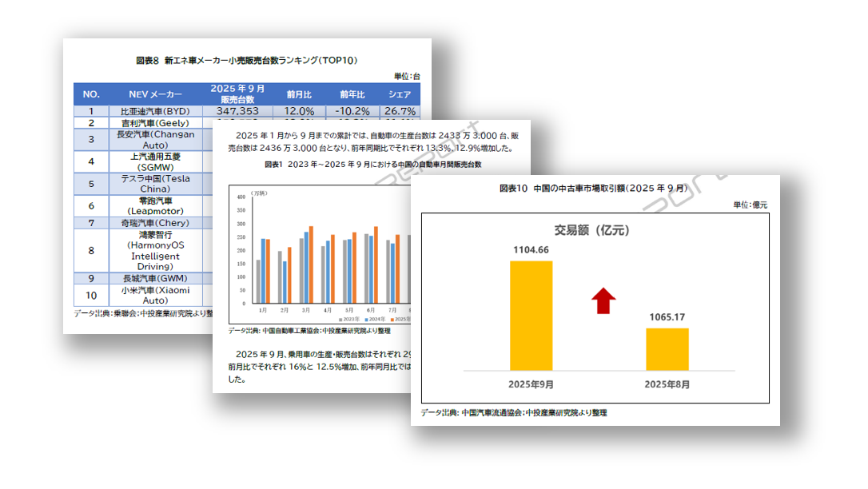
Task: Select the 吉利汽車(Geely) table row
Action: [154, 123]
